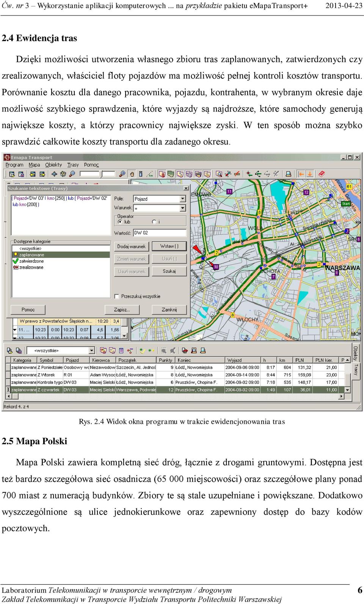
Task: Click the magnifier icon left of the zoom field
Action: (x=72, y=174)
